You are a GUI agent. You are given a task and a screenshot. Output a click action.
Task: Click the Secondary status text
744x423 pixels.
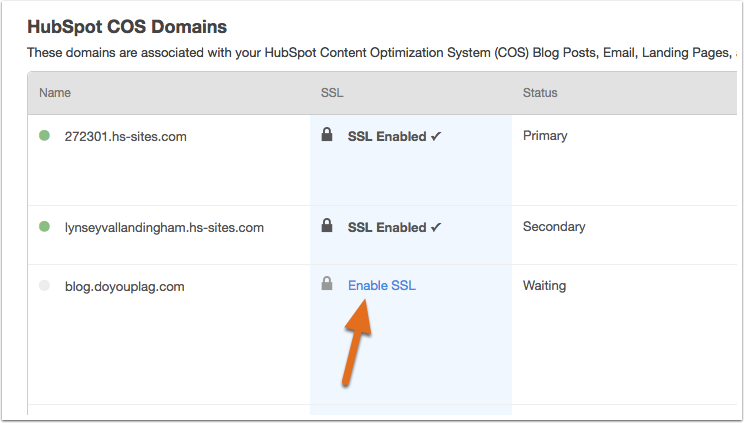tap(554, 226)
